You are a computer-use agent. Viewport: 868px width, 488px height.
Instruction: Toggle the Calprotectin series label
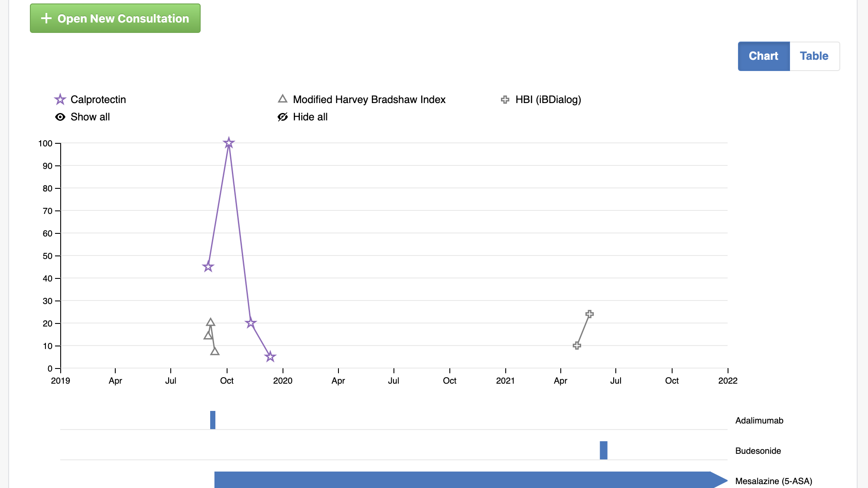(x=98, y=100)
